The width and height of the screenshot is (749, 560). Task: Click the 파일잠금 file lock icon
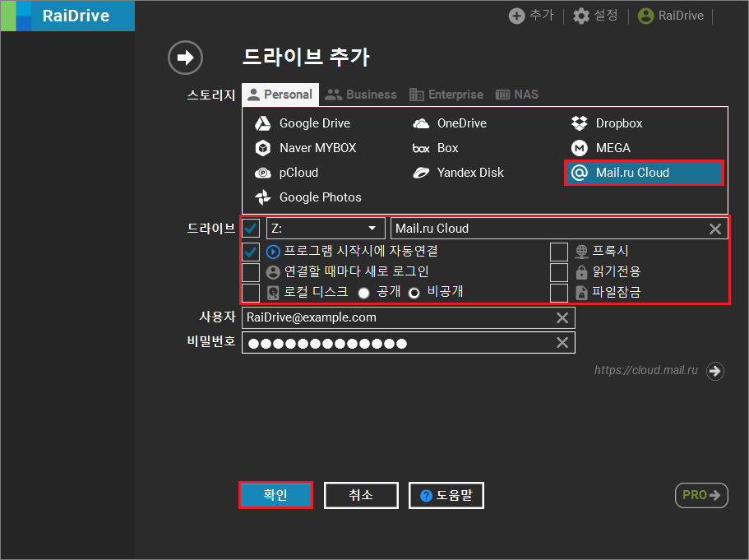pos(581,293)
